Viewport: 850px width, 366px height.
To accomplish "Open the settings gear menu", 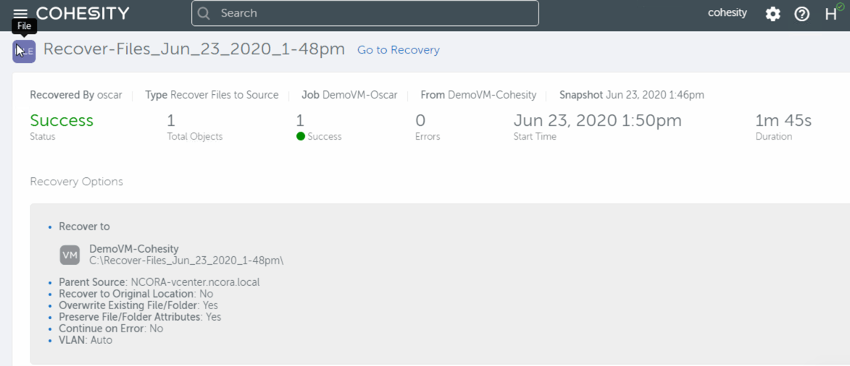I will click(772, 14).
